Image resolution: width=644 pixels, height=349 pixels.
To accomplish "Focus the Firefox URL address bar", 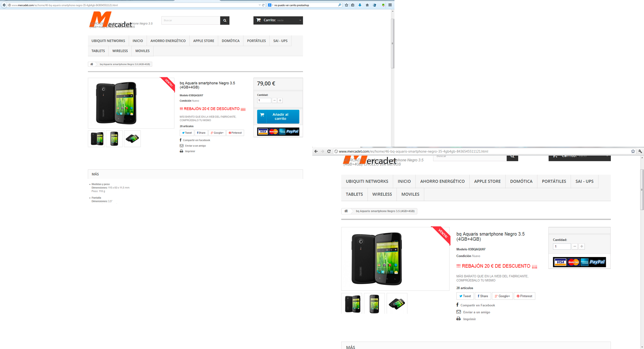I will click(x=134, y=5).
